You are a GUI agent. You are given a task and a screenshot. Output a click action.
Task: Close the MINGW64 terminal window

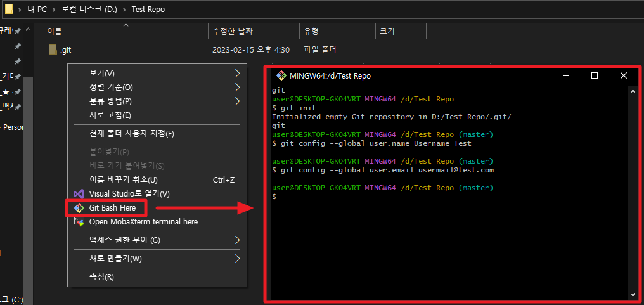tap(624, 75)
